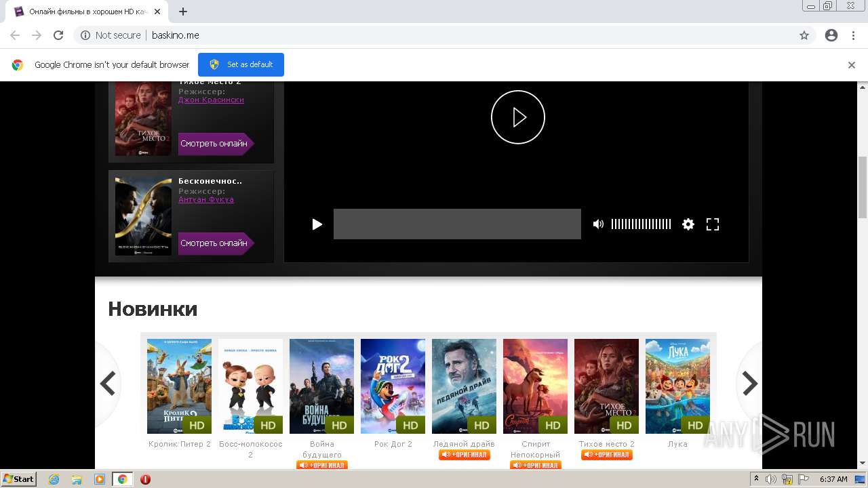This screenshot has height=488, width=868.
Task: Open the system tray volume icon
Action: pos(771,479)
